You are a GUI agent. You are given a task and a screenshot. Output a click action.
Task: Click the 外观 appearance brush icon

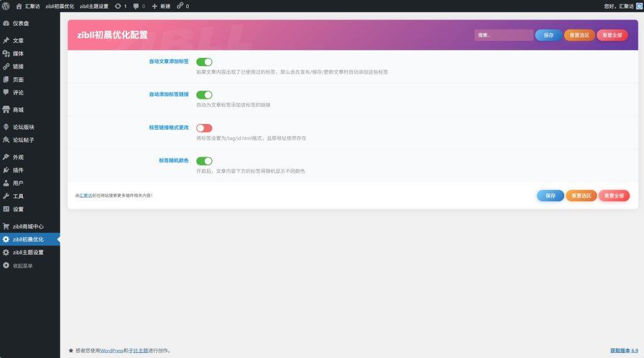(x=6, y=157)
